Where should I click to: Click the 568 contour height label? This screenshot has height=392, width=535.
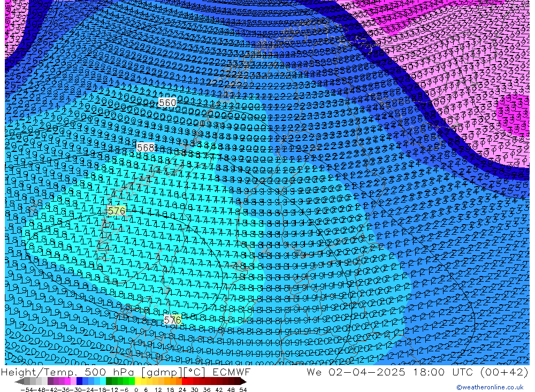[x=146, y=148]
